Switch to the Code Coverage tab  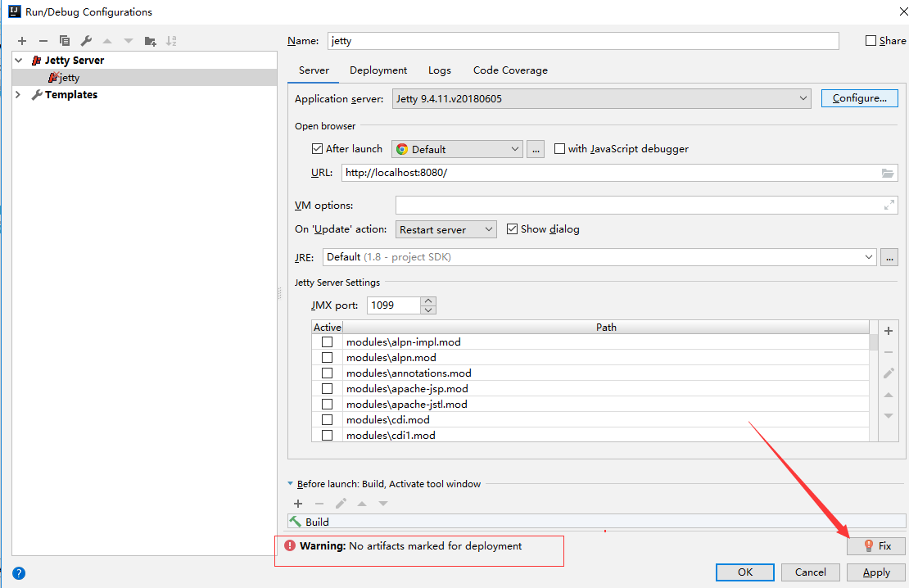point(510,70)
